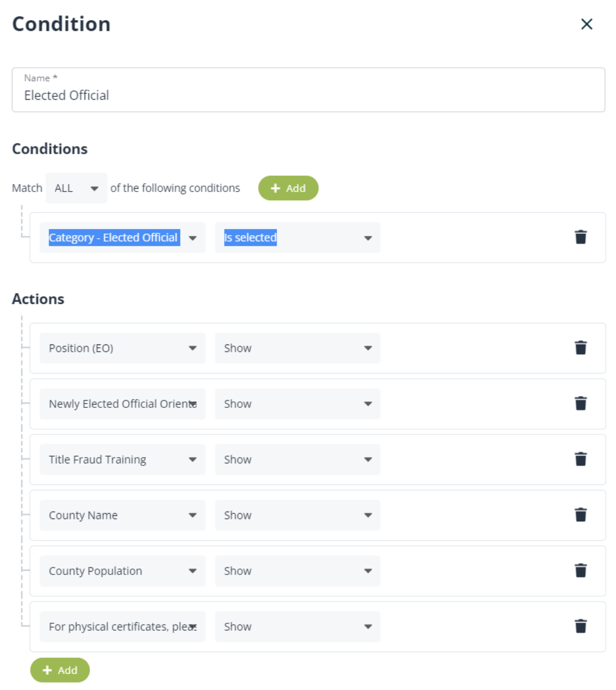The image size is (616, 690).
Task: Delete the Category - Elected Official condition row
Action: click(x=580, y=237)
